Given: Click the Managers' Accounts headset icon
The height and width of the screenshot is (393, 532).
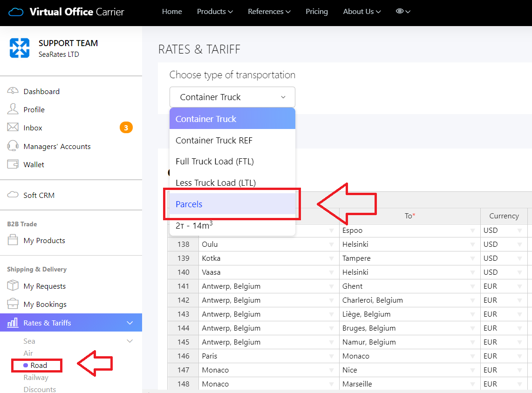Looking at the screenshot, I should tap(13, 146).
